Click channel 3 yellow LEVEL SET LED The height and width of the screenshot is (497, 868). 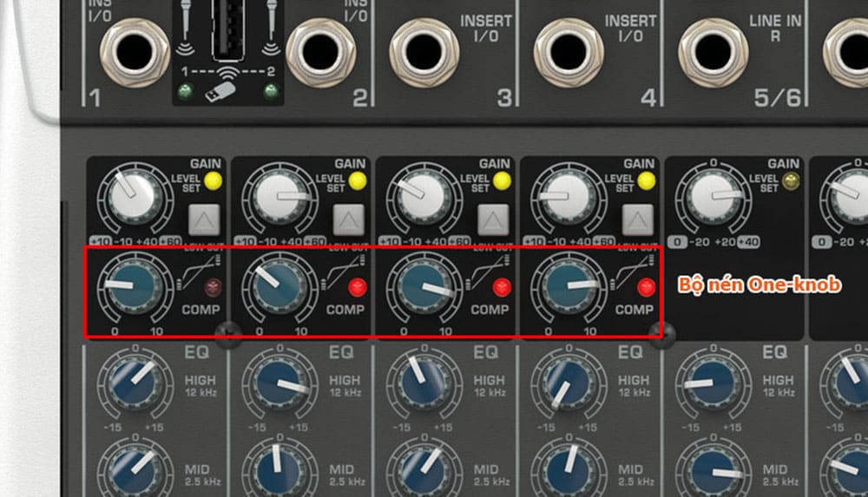[x=502, y=180]
